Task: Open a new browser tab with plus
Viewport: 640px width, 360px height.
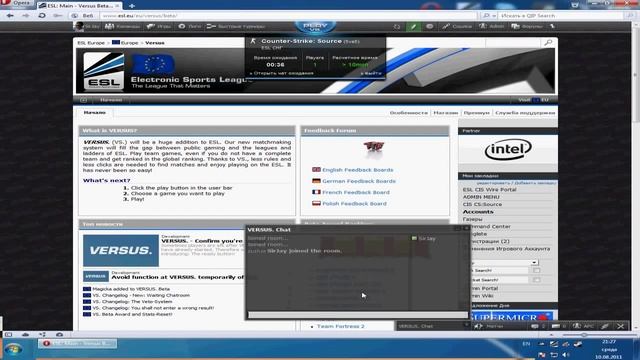Action: tap(132, 6)
